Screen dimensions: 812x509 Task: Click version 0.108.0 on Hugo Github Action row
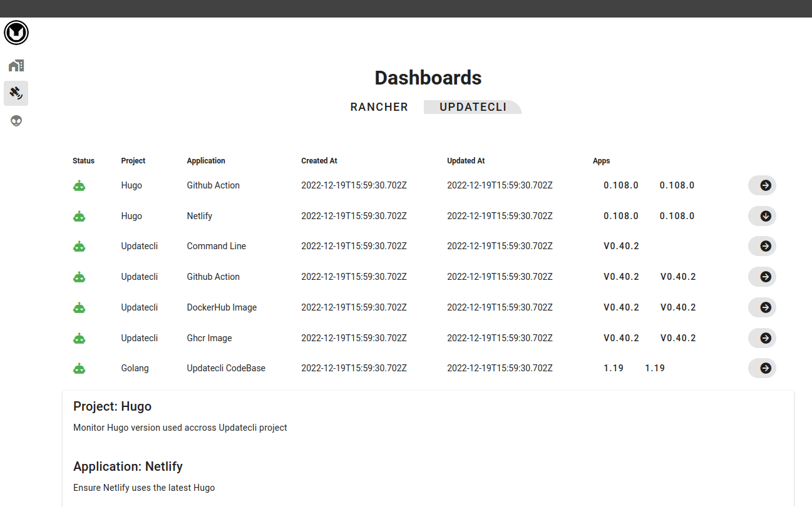click(x=620, y=185)
